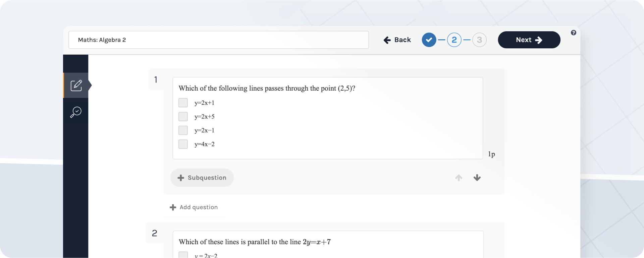Open step 2 in the progress stepper
644x258 pixels.
point(454,40)
